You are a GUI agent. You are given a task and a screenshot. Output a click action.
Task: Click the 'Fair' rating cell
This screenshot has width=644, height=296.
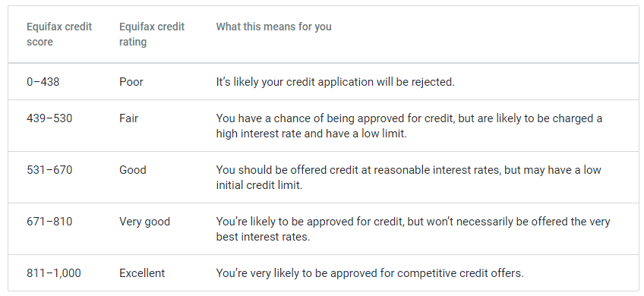coord(128,118)
